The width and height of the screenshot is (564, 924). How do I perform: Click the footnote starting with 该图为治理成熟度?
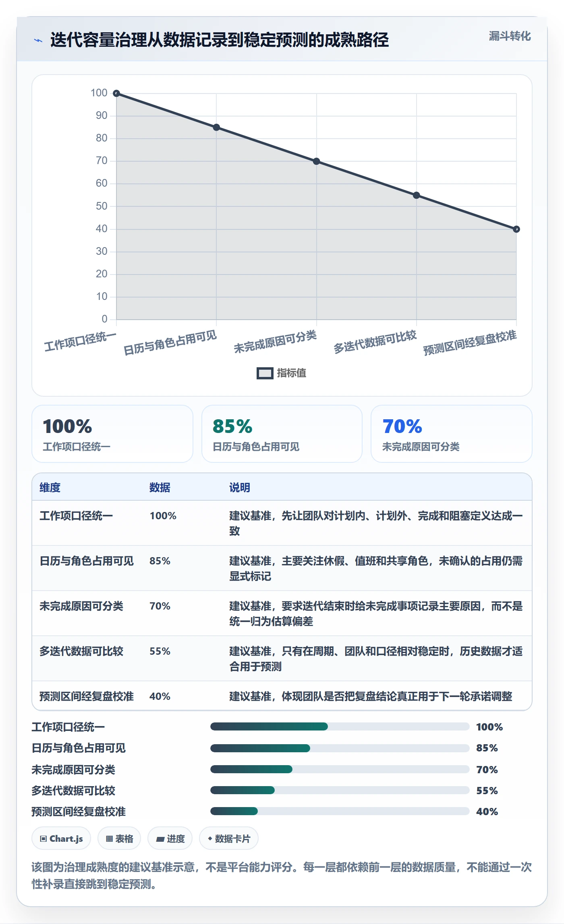(x=282, y=876)
